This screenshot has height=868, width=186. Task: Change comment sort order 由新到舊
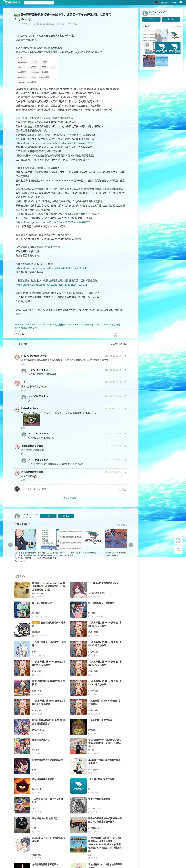118,344
